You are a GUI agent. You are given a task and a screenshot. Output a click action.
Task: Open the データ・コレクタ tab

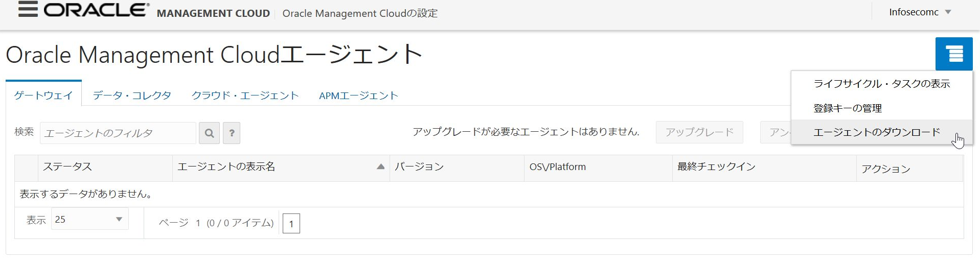tap(132, 95)
